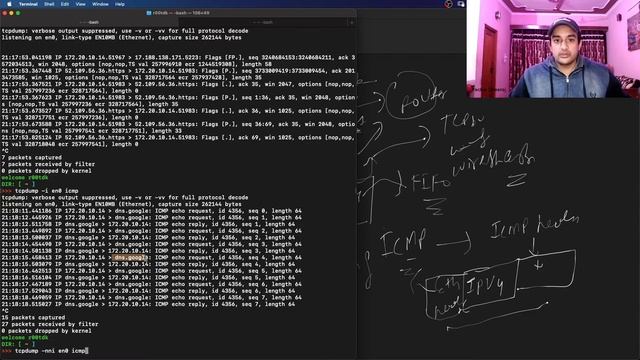640x360 pixels.
Task: Open the Window menu
Action: pos(100,4)
